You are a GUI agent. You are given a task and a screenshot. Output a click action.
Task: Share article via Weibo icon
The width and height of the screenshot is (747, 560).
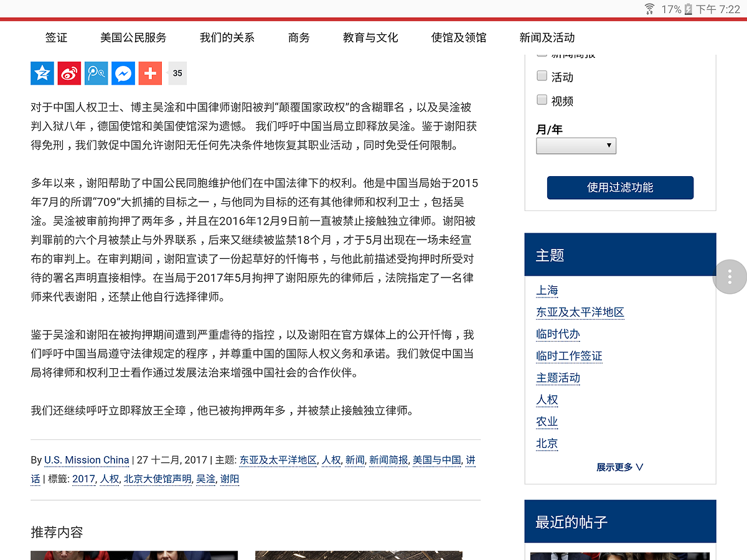pos(69,73)
